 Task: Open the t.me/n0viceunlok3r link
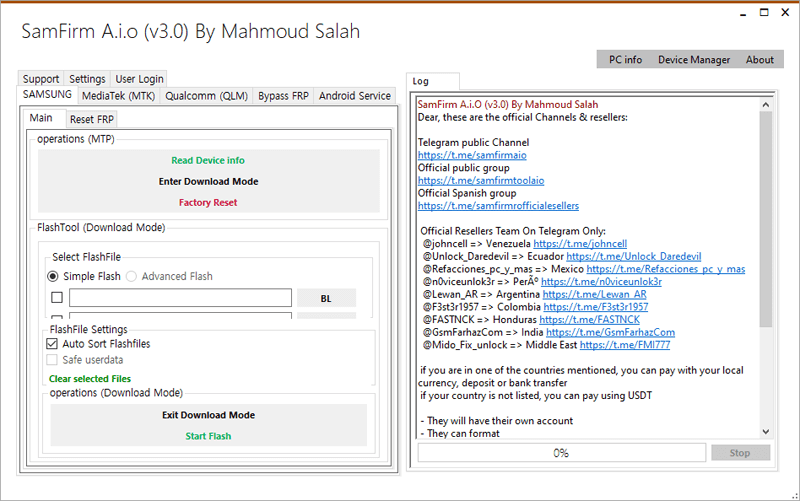tap(602, 282)
